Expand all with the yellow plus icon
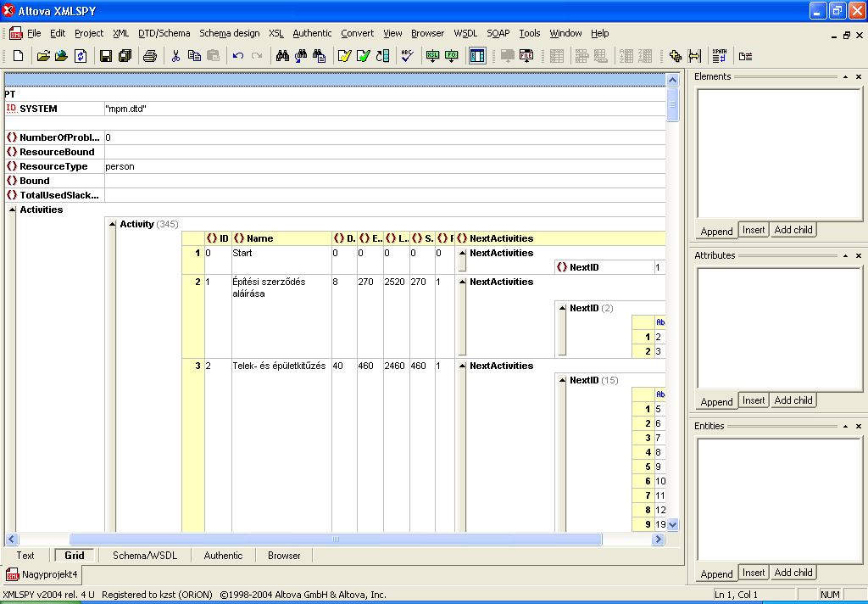This screenshot has height=604, width=868. point(676,56)
